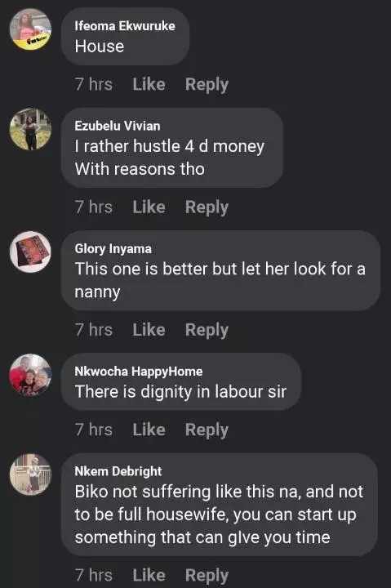Open Nkem Debright's profile avatar

point(30,474)
